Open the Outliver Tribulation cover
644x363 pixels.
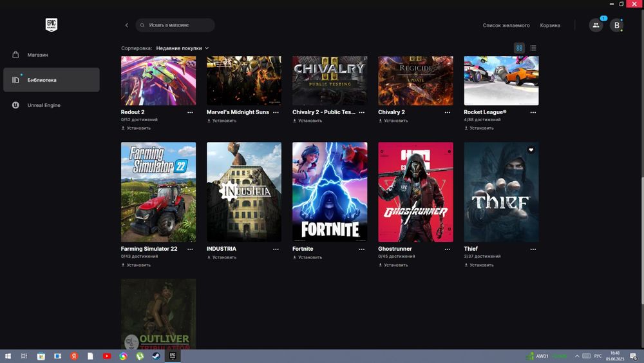click(158, 314)
